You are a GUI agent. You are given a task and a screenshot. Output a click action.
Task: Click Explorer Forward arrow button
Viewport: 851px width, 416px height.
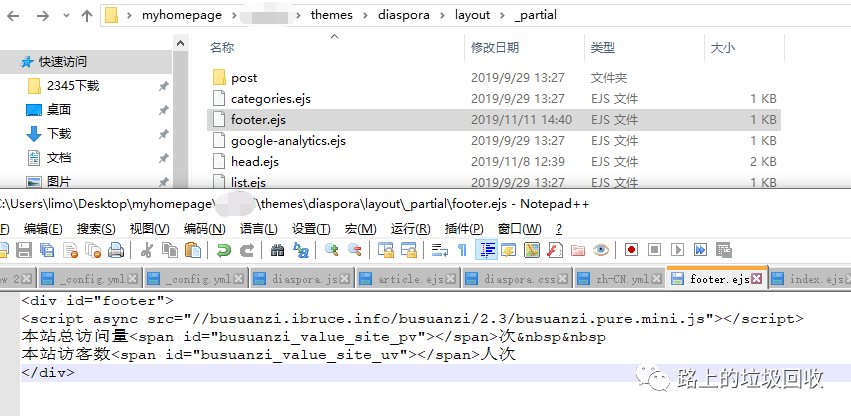click(42, 16)
